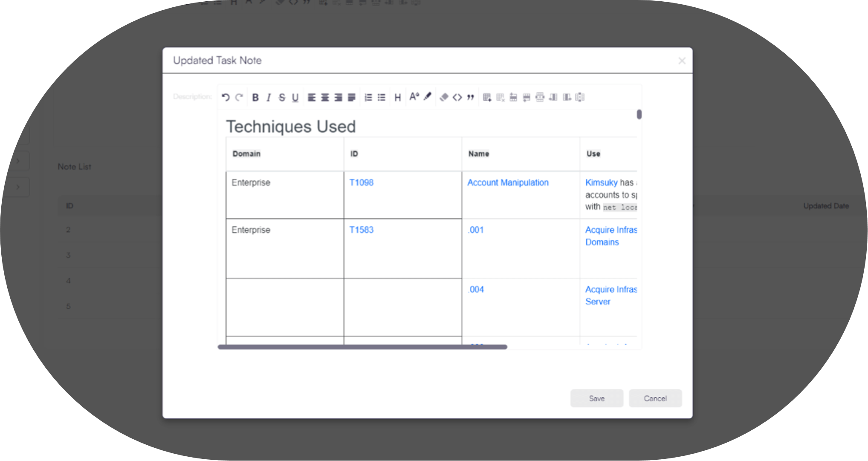This screenshot has width=868, height=461.
Task: Open the Account Manipulation link
Action: pyautogui.click(x=508, y=183)
